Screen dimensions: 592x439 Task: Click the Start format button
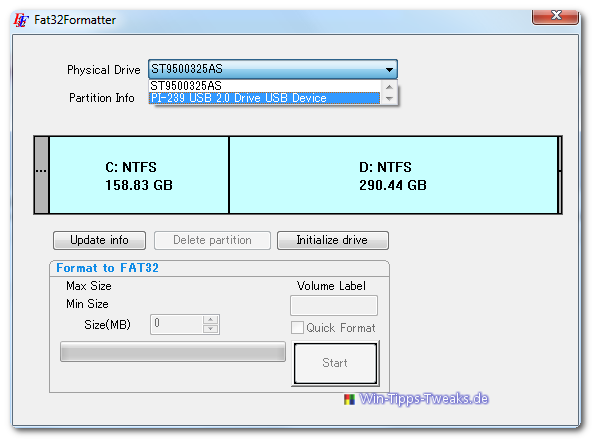coord(335,363)
